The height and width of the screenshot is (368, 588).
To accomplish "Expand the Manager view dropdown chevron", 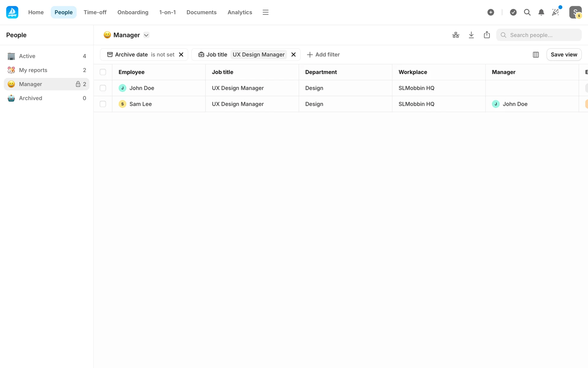I will [x=146, y=35].
